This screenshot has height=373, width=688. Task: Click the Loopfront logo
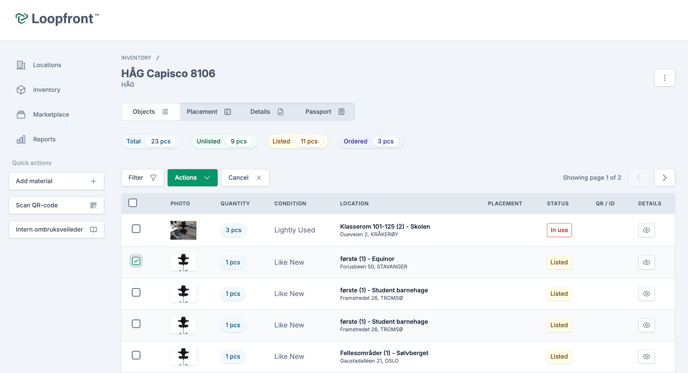point(57,19)
